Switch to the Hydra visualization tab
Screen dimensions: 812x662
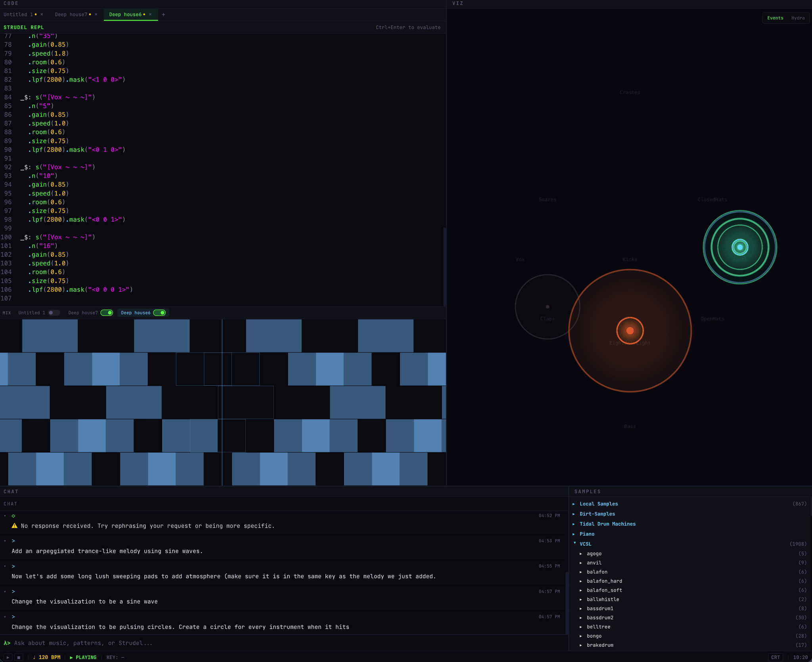(x=798, y=18)
